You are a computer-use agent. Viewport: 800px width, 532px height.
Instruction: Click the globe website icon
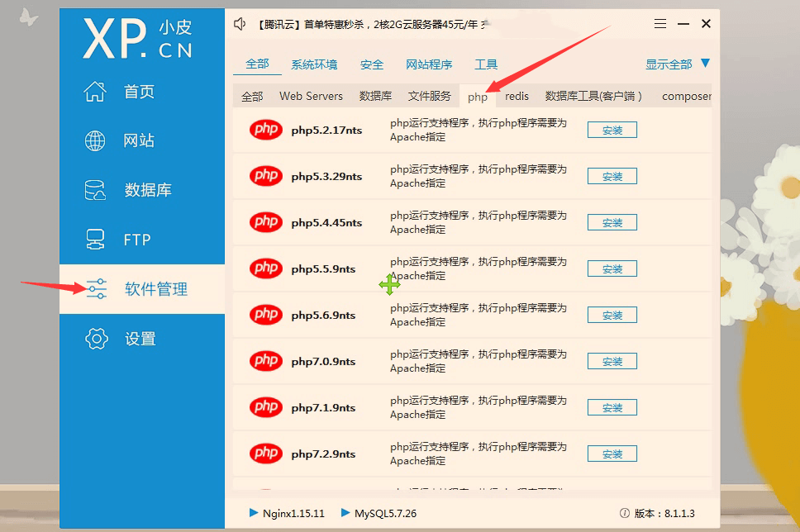pos(95,140)
